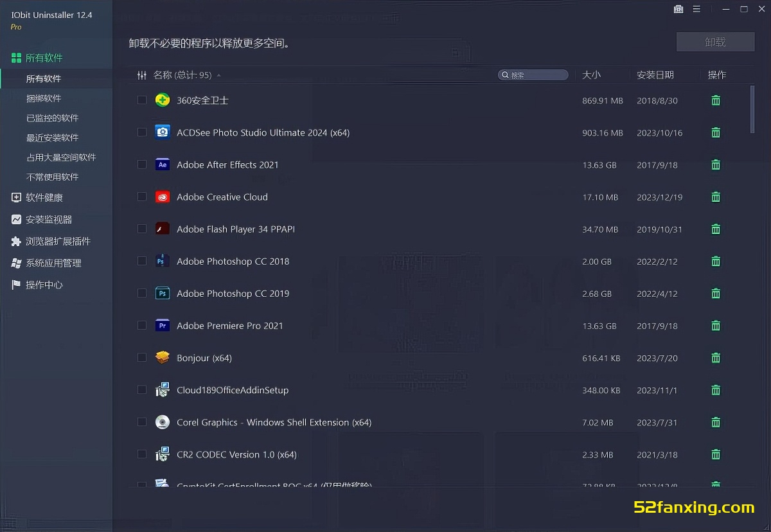
Task: Click the trash icon for 360安全卫士
Action: pyautogui.click(x=716, y=100)
